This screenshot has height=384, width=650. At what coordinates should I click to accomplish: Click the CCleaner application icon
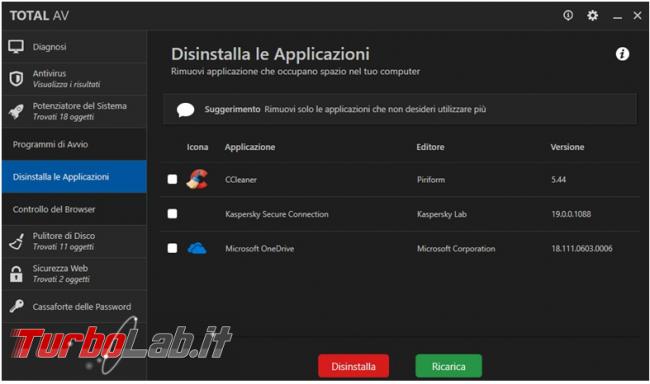tap(197, 179)
